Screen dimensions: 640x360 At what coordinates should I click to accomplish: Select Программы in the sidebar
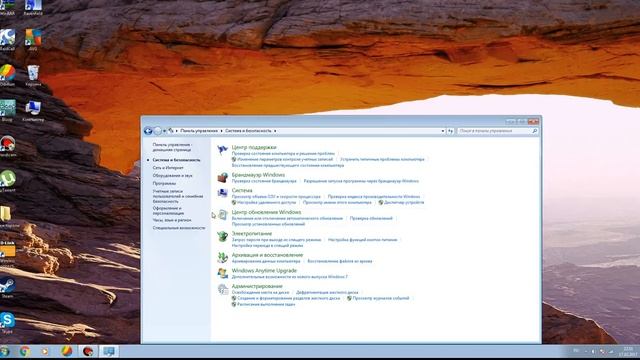pos(164,184)
